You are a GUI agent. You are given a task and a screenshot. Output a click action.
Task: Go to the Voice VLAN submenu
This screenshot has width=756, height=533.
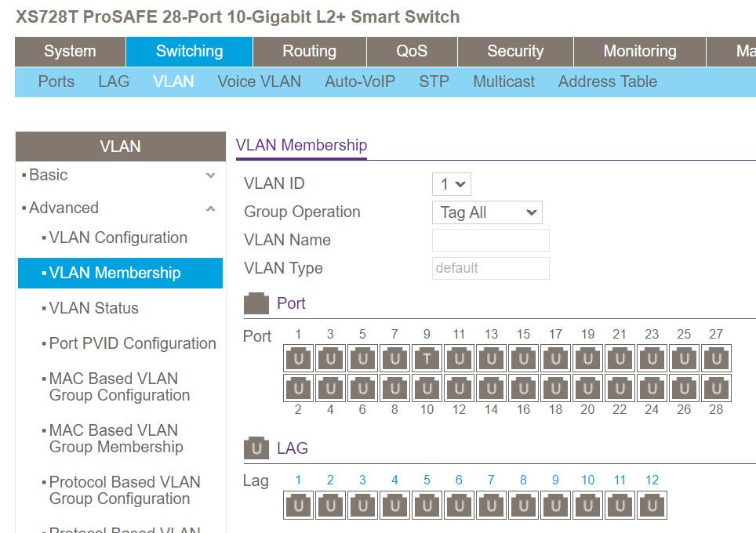[259, 82]
